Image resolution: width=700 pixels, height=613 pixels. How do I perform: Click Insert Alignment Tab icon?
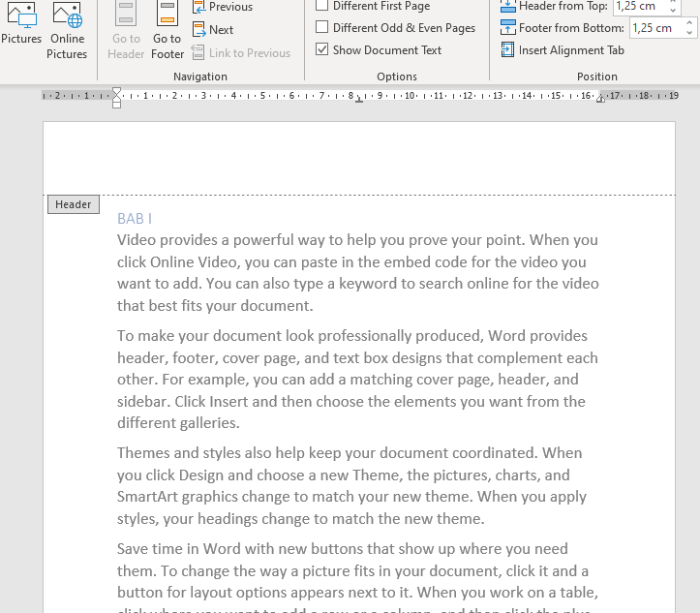508,50
